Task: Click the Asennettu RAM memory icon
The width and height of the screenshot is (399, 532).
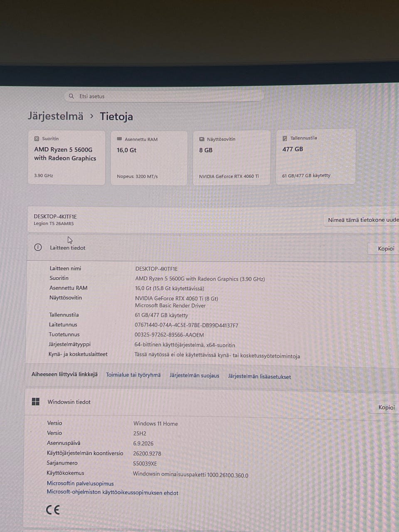Action: pos(119,139)
